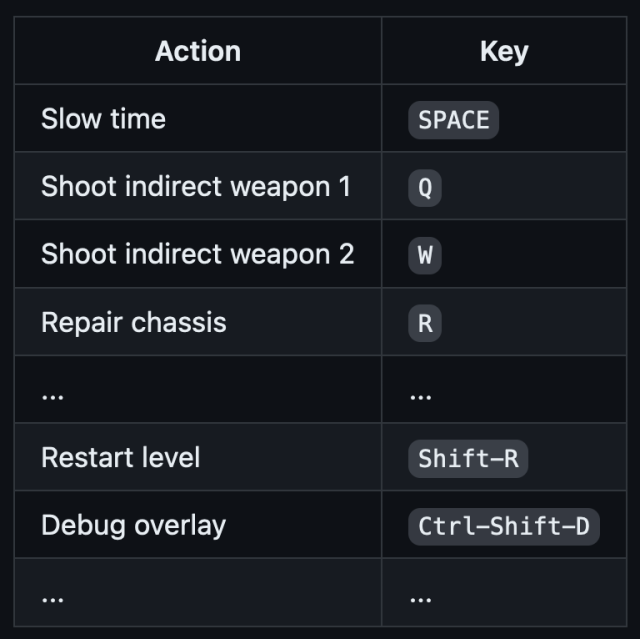Click the Ctrl-Shift-D key badge

pyautogui.click(x=503, y=527)
